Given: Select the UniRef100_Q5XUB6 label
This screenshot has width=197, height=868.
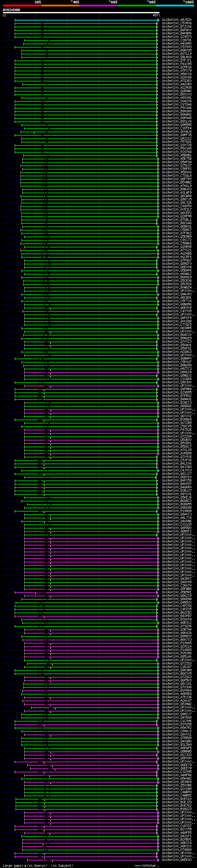Looking at the screenshot, I should click(x=177, y=785).
